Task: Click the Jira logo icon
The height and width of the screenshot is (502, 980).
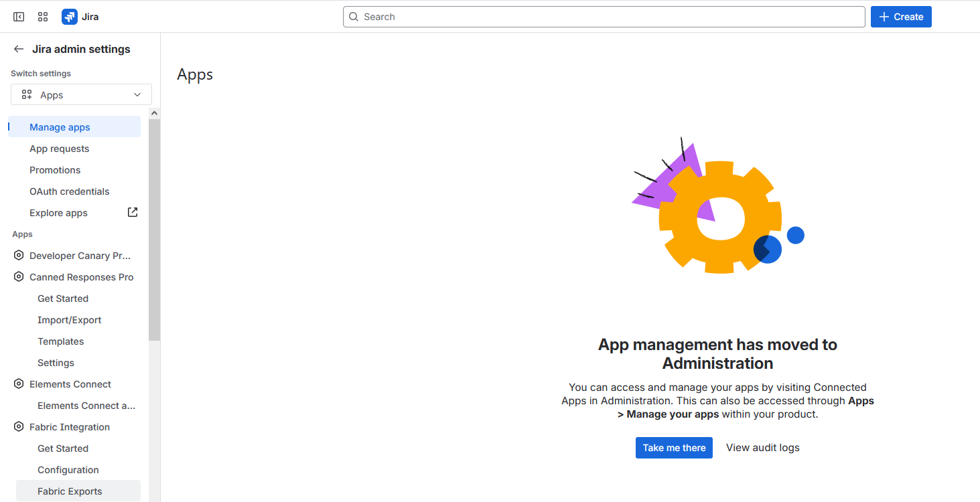Action: coord(70,17)
